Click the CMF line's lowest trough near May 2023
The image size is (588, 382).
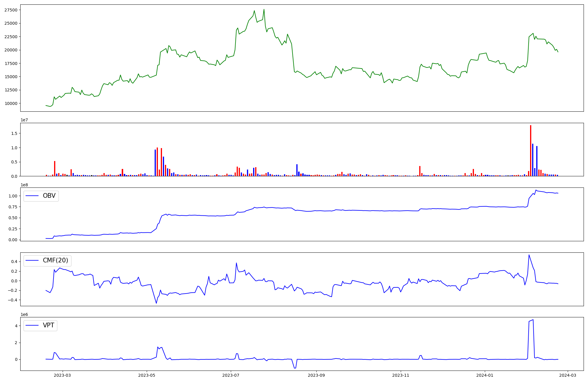pos(156,303)
